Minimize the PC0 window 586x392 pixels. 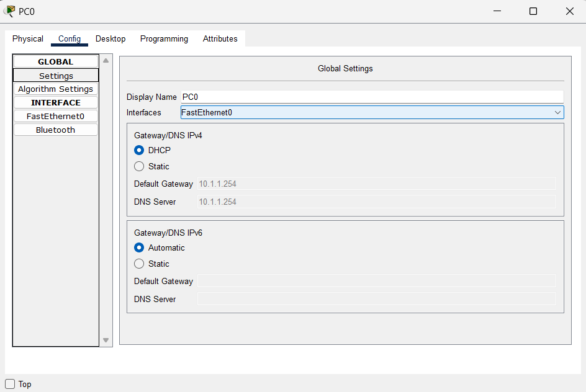(497, 11)
